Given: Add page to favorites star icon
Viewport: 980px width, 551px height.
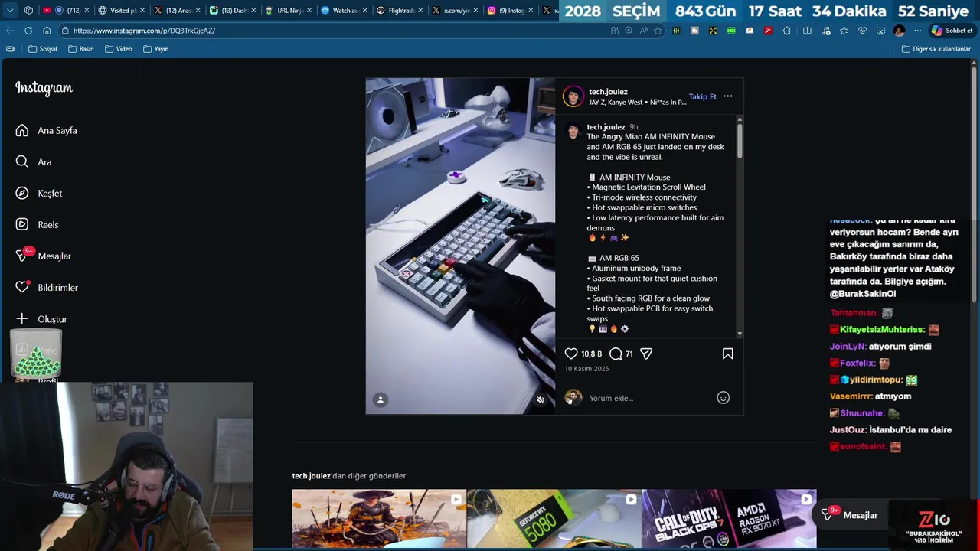Looking at the screenshot, I should tap(658, 31).
